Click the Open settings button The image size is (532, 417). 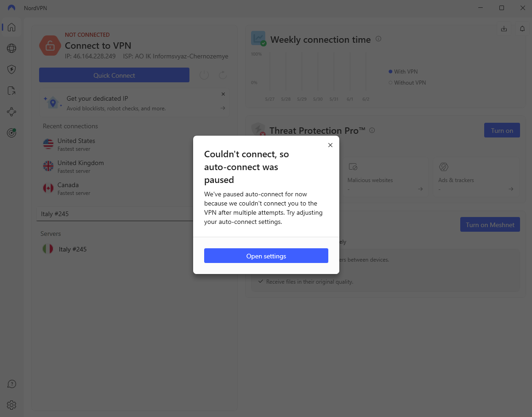(x=266, y=256)
